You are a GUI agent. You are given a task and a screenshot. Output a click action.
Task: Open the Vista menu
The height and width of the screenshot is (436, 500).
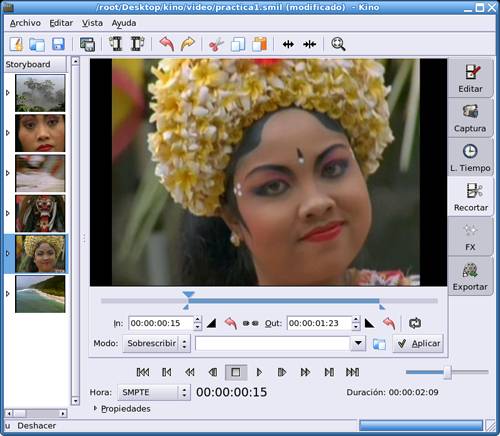pos(92,23)
